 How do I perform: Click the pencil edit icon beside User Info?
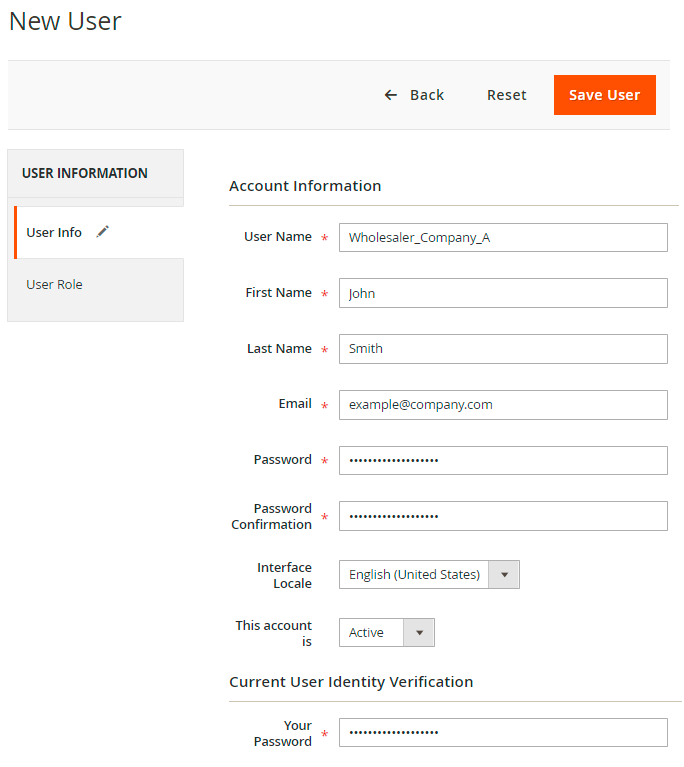point(103,232)
